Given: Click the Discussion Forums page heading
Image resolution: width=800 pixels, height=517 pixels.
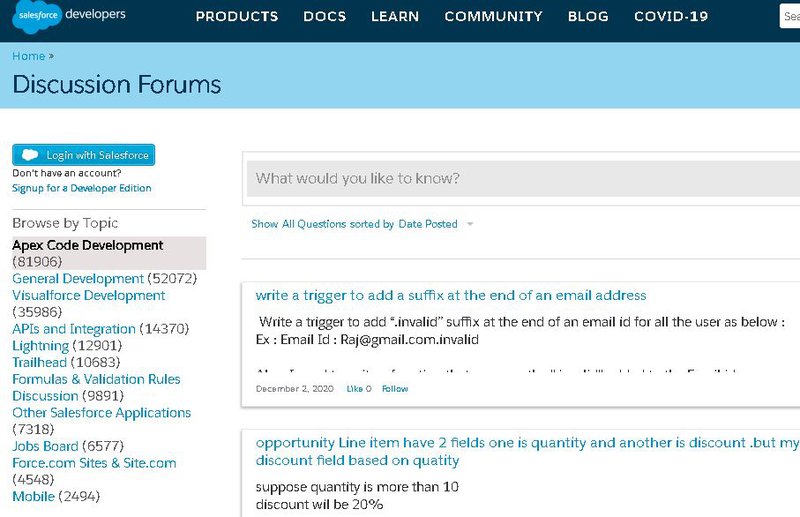Looking at the screenshot, I should pyautogui.click(x=117, y=84).
